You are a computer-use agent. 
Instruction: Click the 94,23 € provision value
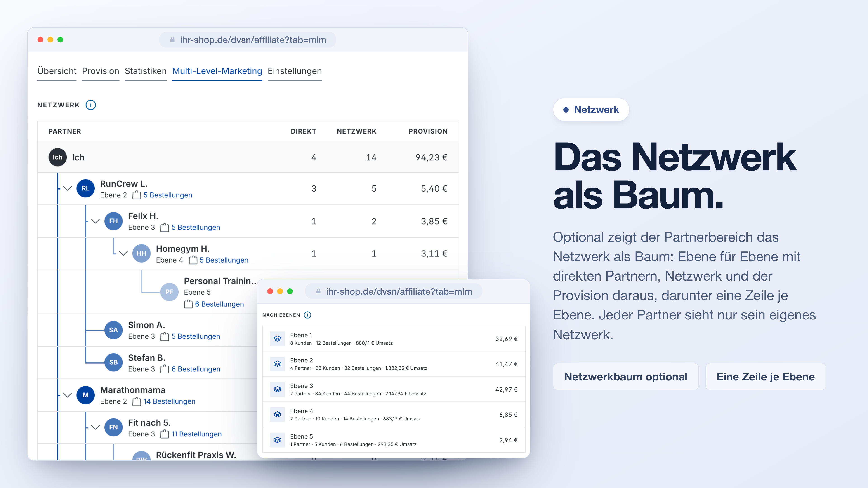[x=431, y=157]
